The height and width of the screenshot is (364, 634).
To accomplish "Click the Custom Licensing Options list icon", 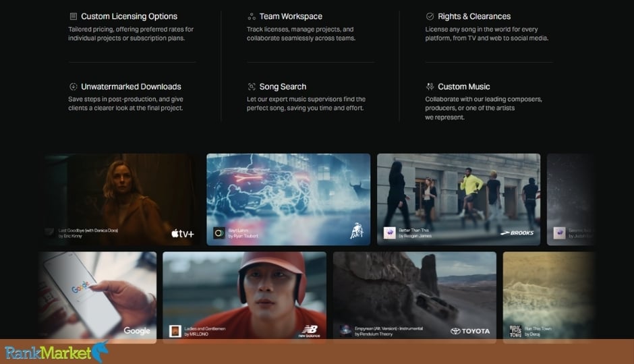I will click(x=74, y=17).
